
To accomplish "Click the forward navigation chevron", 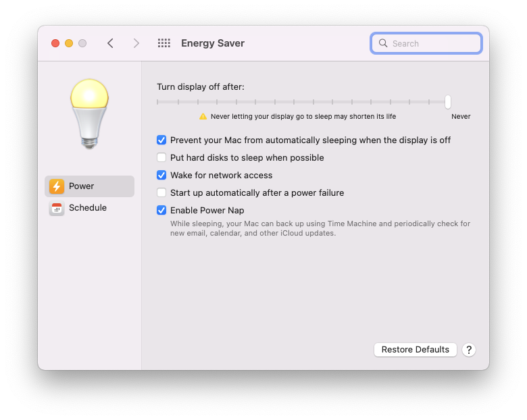I will tap(136, 43).
